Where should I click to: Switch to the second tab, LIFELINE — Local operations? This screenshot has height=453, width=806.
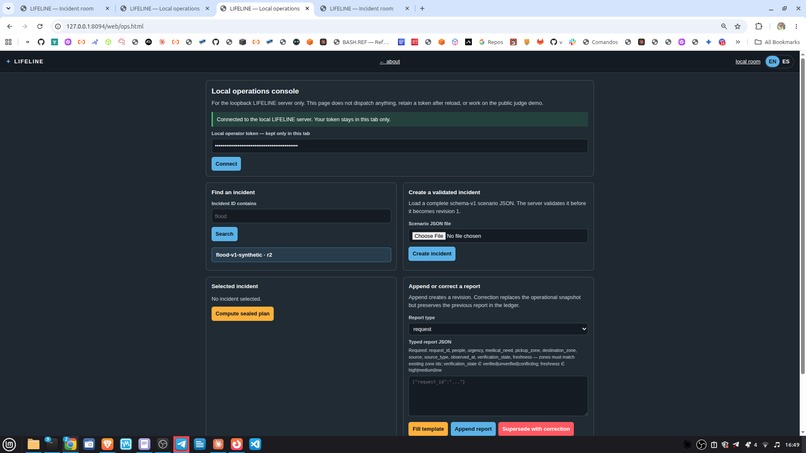pyautogui.click(x=164, y=8)
